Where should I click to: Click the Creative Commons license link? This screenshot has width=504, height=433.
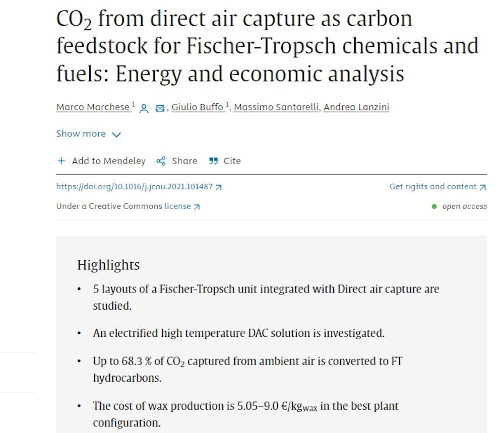click(177, 206)
